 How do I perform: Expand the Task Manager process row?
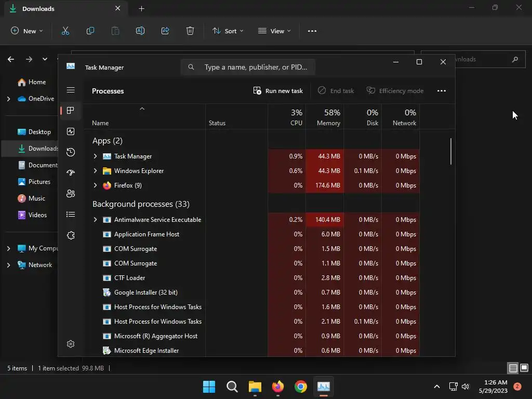(x=96, y=156)
